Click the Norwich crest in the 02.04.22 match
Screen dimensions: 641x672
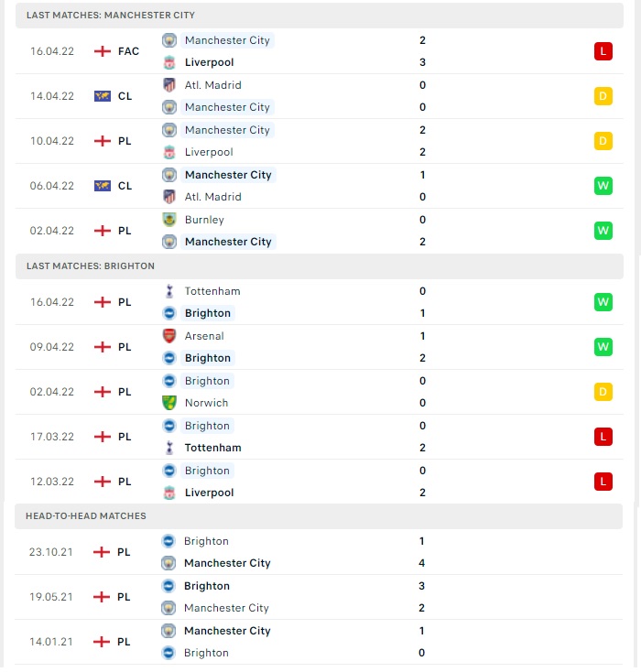169,403
